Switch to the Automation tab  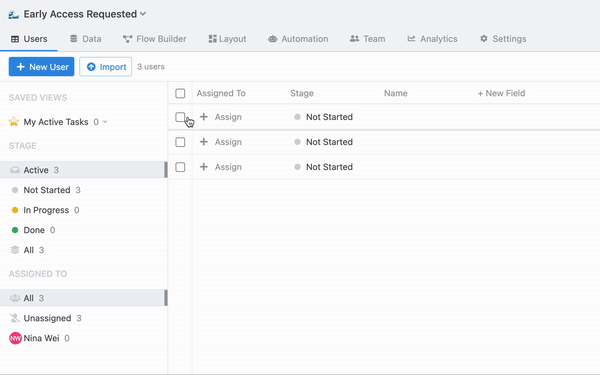pyautogui.click(x=298, y=39)
